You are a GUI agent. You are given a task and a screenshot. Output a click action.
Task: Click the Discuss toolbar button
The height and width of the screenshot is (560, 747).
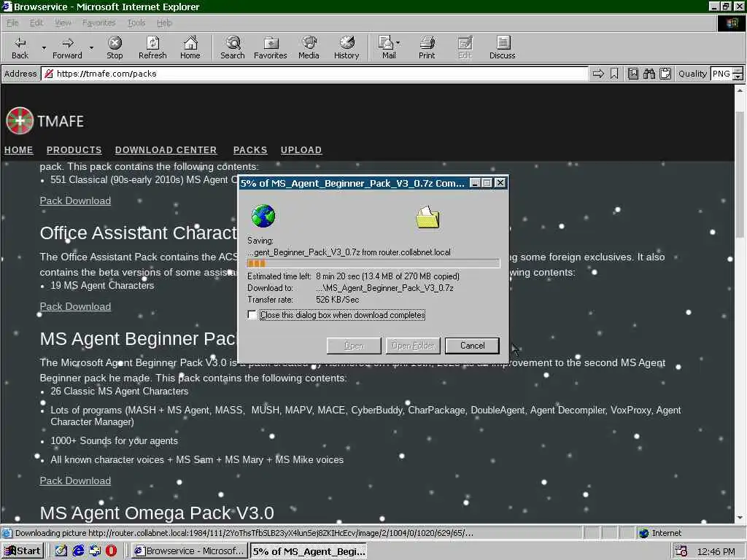pyautogui.click(x=502, y=47)
